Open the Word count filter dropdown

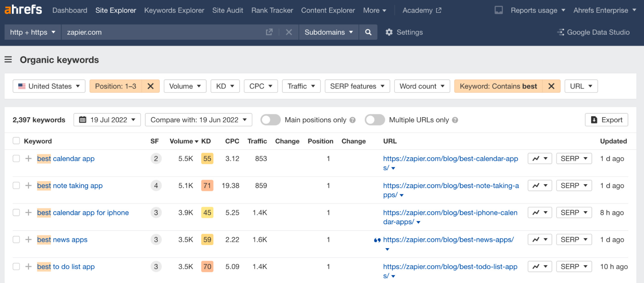(x=422, y=86)
